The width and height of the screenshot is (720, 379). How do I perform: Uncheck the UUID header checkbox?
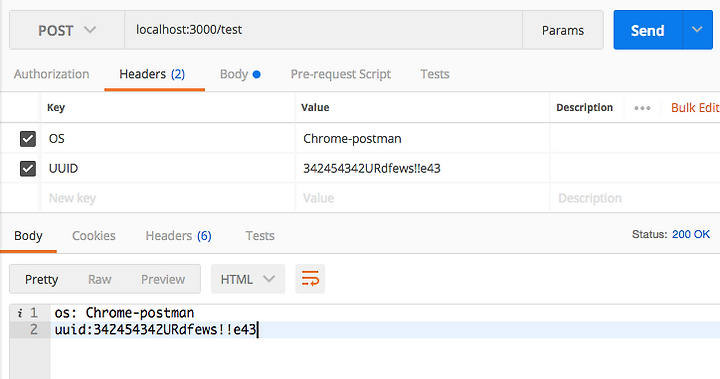pos(28,169)
